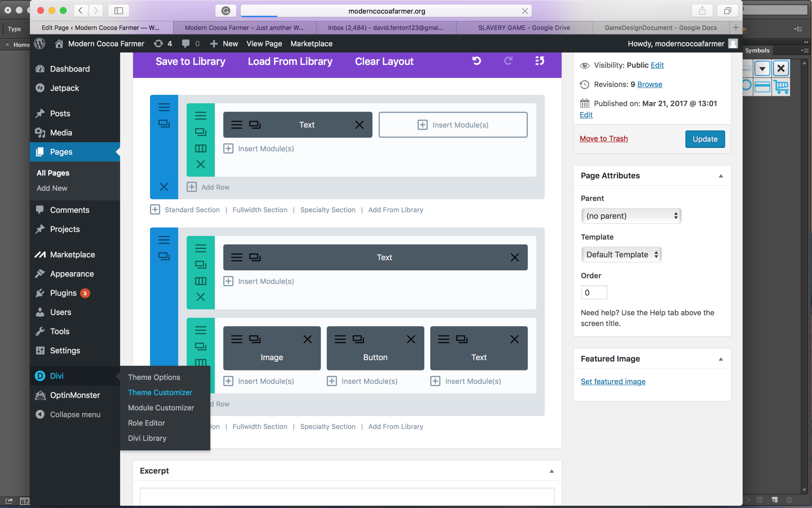Screen dimensions: 812x508
Task: Open the Template dropdown
Action: pyautogui.click(x=621, y=255)
